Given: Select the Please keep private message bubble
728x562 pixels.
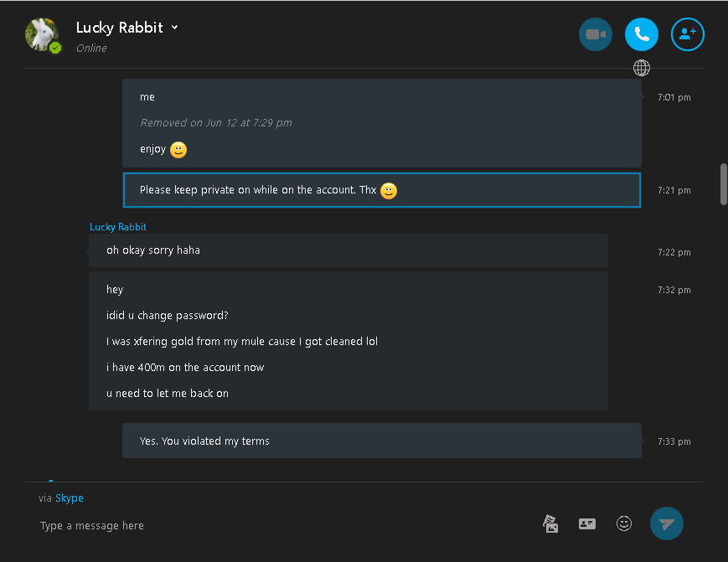Looking at the screenshot, I should pyautogui.click(x=382, y=190).
